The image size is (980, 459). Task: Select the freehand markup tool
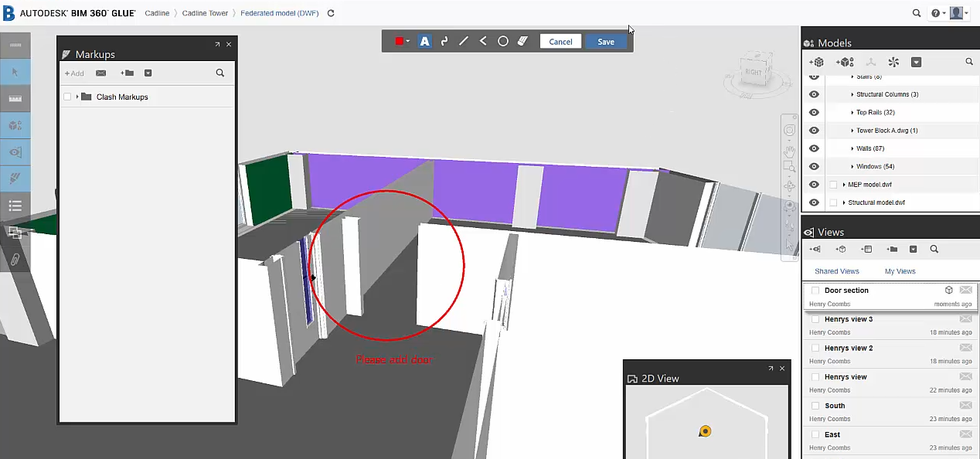tap(444, 42)
